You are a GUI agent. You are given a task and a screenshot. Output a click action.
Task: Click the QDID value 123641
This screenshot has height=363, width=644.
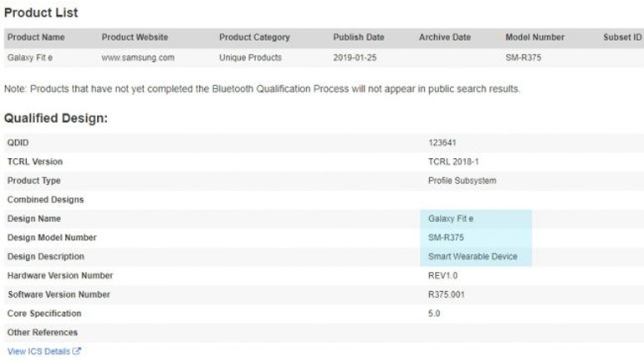[x=443, y=143]
